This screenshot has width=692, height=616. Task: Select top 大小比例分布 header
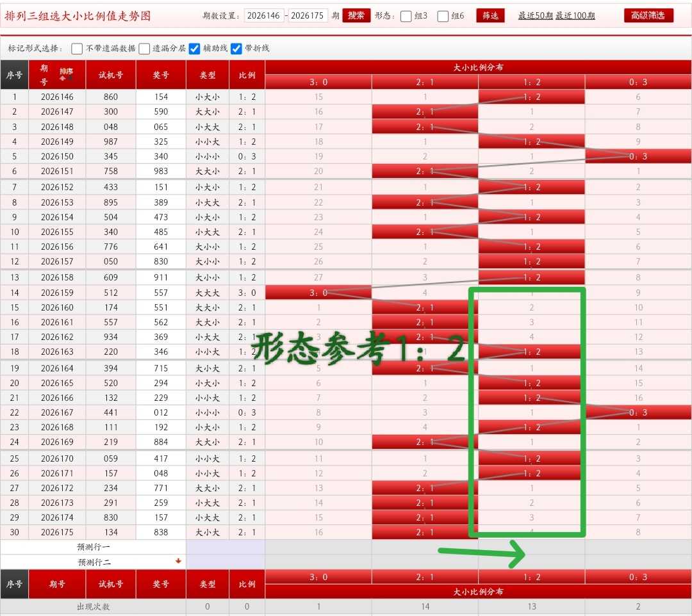[479, 67]
